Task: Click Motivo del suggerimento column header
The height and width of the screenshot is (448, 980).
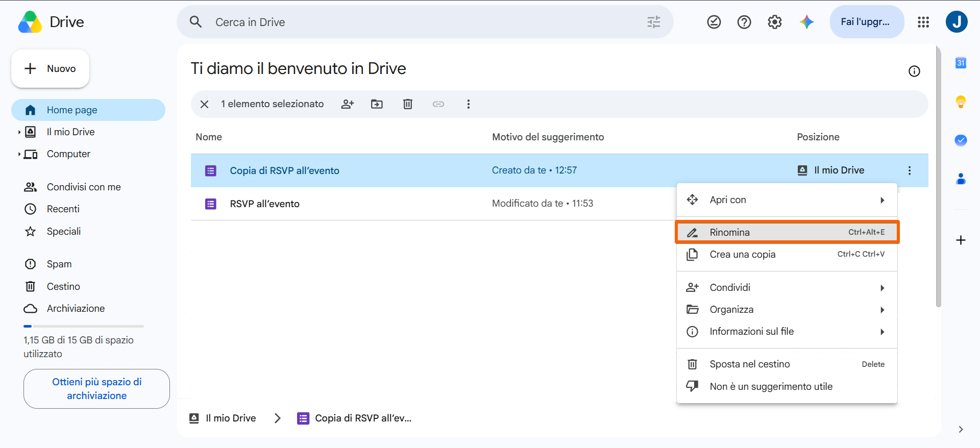Action: [x=548, y=137]
